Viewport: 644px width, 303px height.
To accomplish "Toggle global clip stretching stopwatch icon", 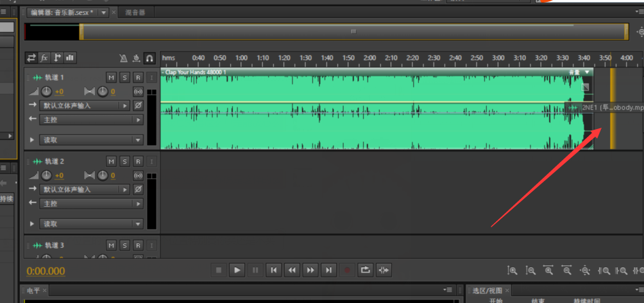I will click(x=137, y=58).
